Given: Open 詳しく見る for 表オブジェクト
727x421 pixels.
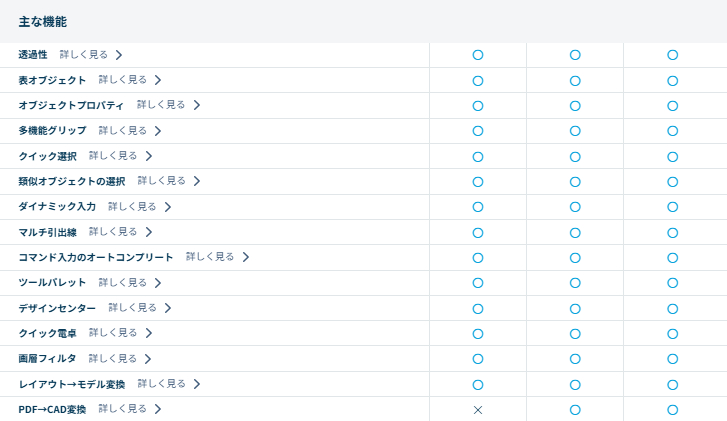Looking at the screenshot, I should 122,80.
